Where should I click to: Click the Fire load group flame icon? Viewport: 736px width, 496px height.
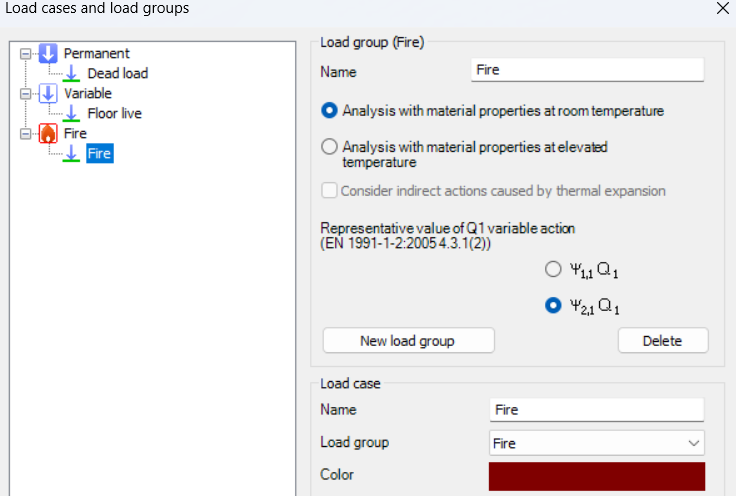[x=48, y=133]
